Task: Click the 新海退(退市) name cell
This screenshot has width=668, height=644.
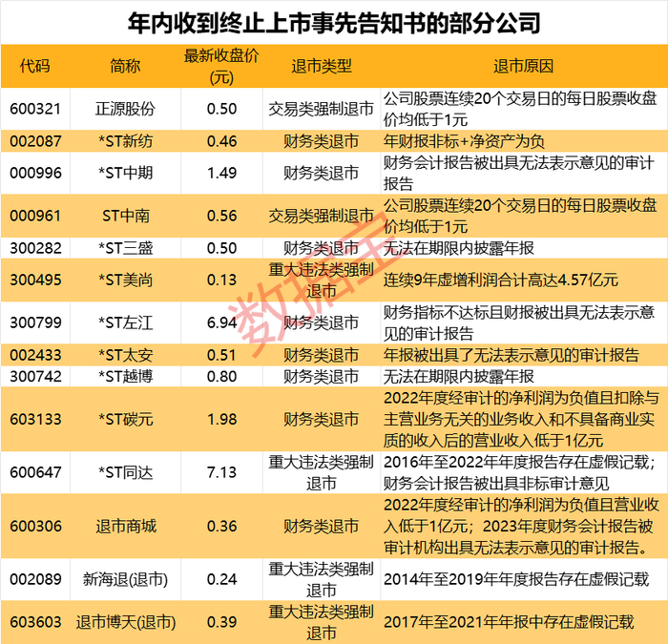Action: pos(125,579)
